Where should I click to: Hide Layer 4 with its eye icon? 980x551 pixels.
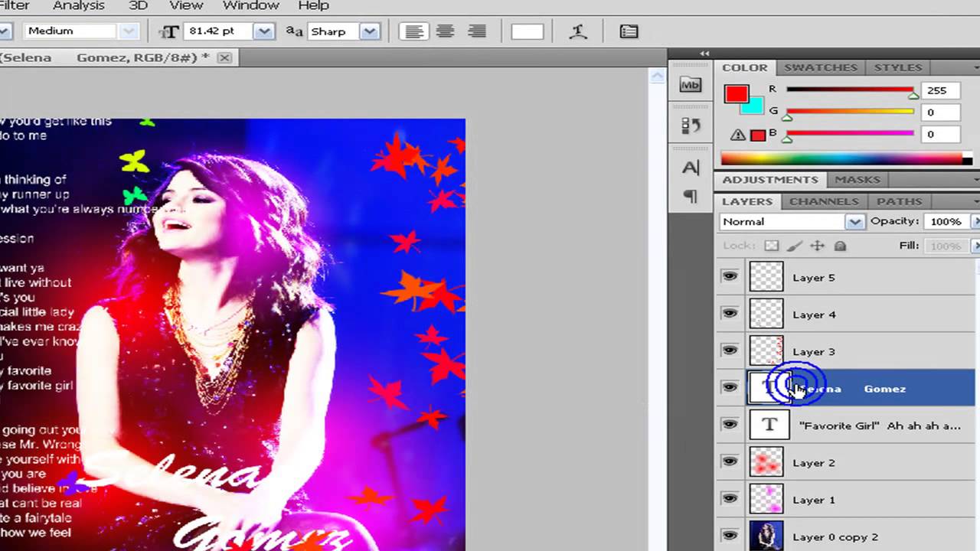[730, 313]
